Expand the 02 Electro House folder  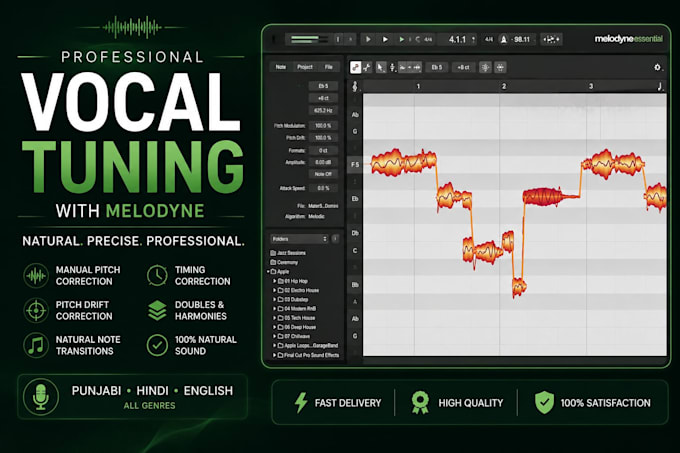pos(275,290)
